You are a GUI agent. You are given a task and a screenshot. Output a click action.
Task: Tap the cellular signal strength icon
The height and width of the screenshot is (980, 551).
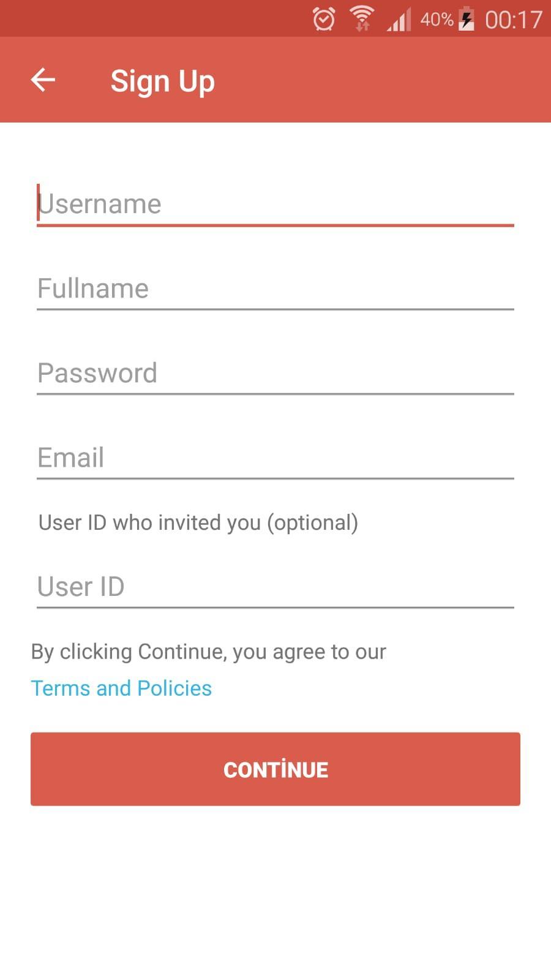(399, 19)
